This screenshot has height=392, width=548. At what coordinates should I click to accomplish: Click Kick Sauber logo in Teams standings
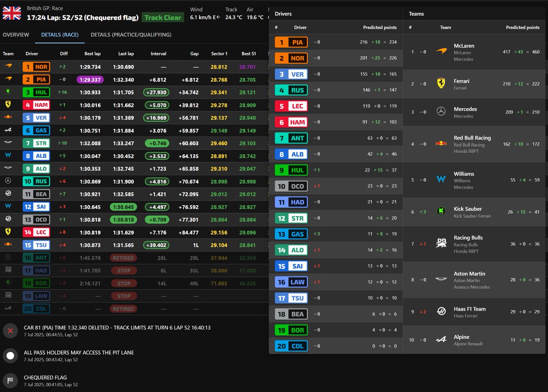pyautogui.click(x=441, y=212)
